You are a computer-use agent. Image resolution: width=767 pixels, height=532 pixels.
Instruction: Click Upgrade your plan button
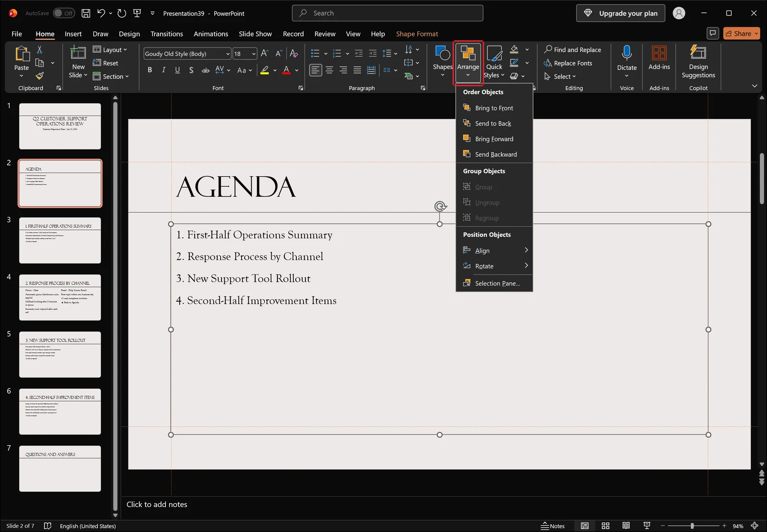(x=620, y=13)
